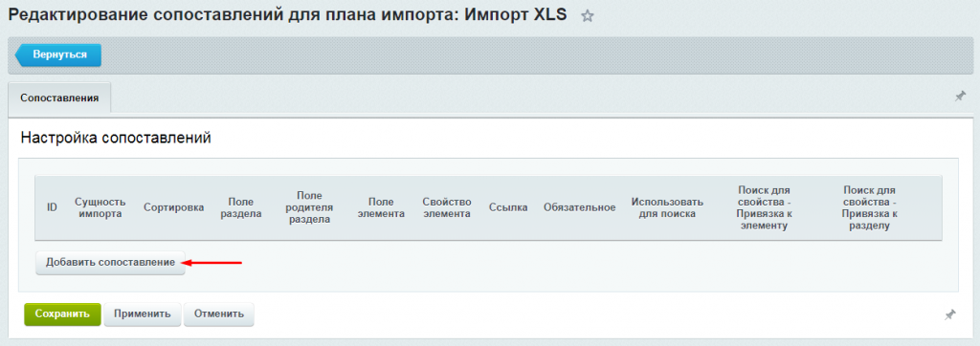
Task: Click the Сущность импорта column header
Action: click(100, 208)
